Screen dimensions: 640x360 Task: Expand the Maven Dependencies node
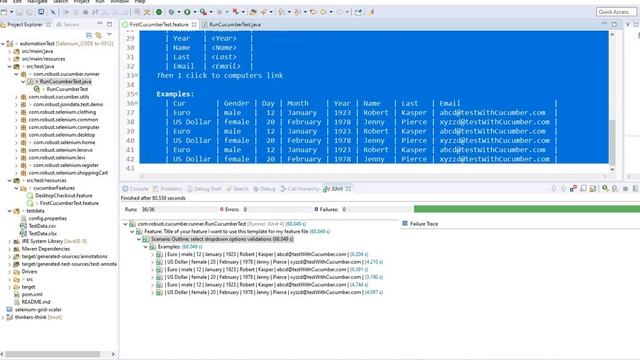coord(9,249)
